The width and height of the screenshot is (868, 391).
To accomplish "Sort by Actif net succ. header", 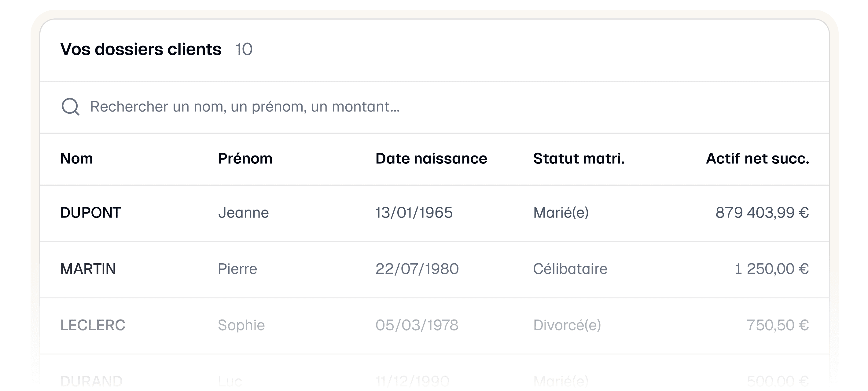I will (757, 159).
